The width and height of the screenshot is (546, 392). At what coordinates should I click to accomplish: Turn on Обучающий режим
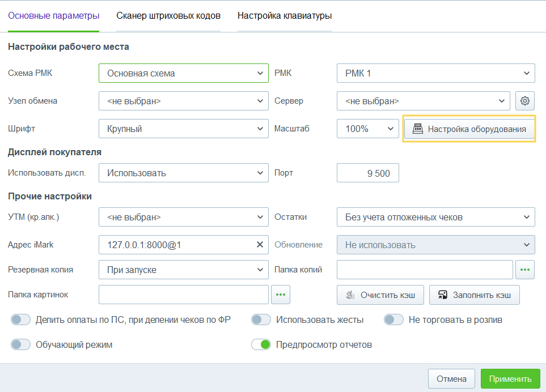pyautogui.click(x=20, y=344)
